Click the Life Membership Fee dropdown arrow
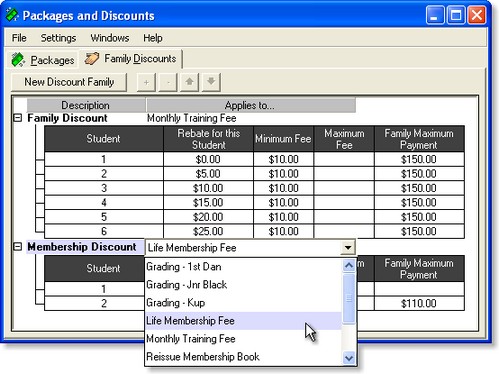The width and height of the screenshot is (499, 374). [348, 248]
